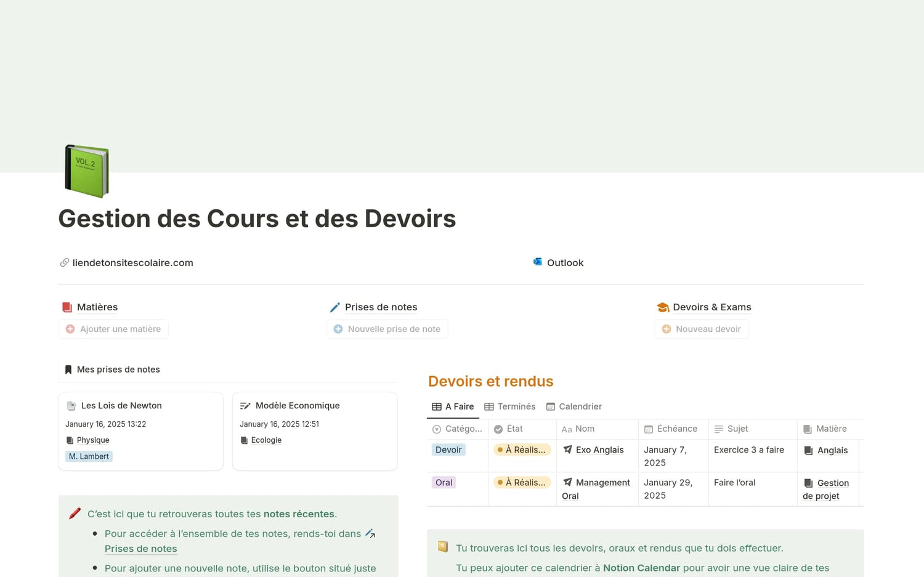
Task: Select the A Faire tab
Action: click(x=453, y=406)
